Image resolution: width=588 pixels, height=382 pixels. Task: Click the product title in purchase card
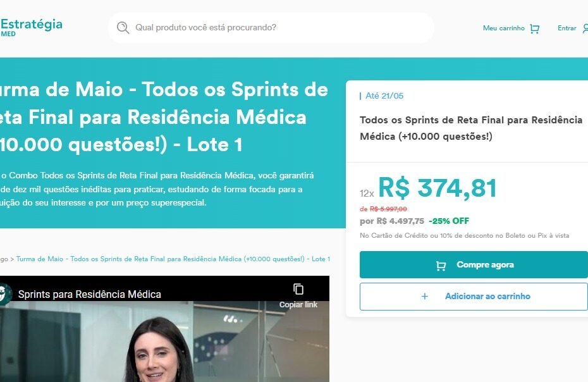pos(471,128)
